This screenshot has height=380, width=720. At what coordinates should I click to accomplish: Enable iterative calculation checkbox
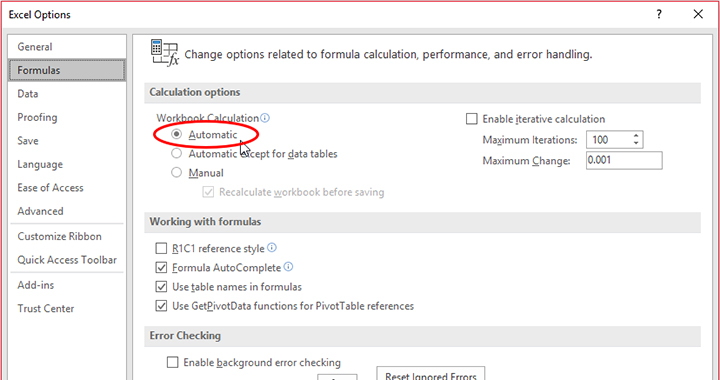pos(472,119)
